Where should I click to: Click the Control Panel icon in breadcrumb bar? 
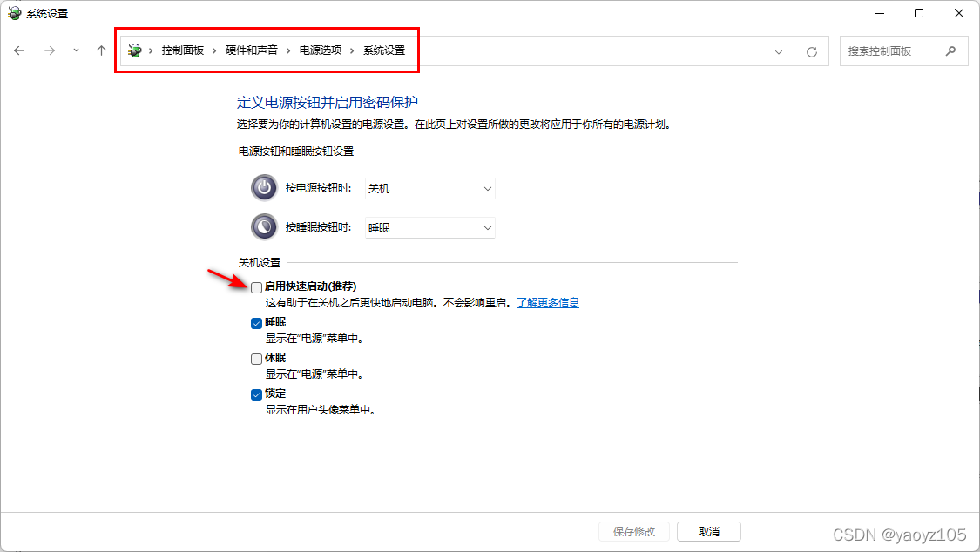134,50
